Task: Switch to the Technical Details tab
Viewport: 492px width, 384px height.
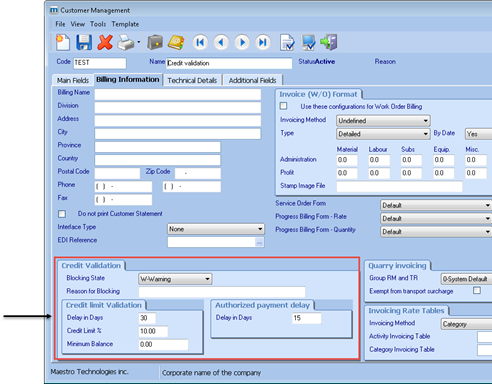Action: point(192,80)
